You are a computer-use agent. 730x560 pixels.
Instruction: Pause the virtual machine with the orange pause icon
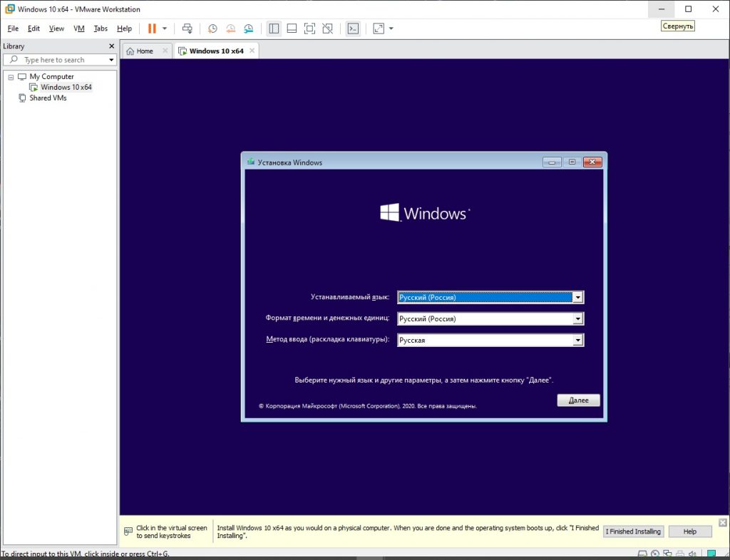(x=152, y=28)
